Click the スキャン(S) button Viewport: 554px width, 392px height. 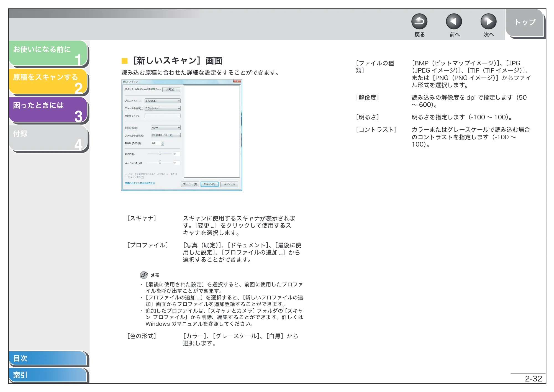pos(209,184)
